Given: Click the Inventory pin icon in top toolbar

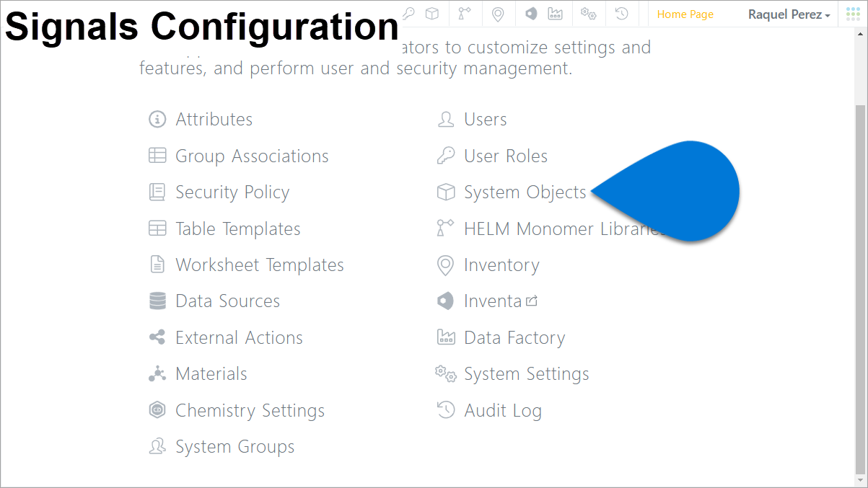Looking at the screenshot, I should tap(497, 14).
